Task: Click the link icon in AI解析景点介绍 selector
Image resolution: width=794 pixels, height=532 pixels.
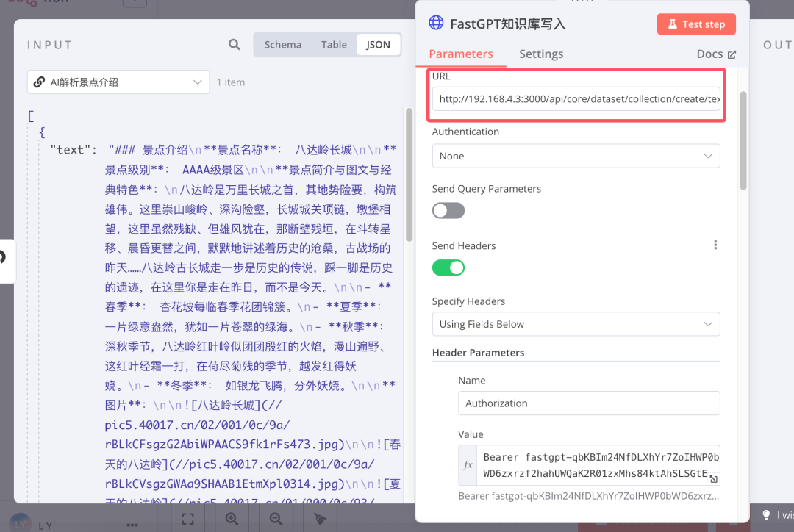Action: pos(39,82)
